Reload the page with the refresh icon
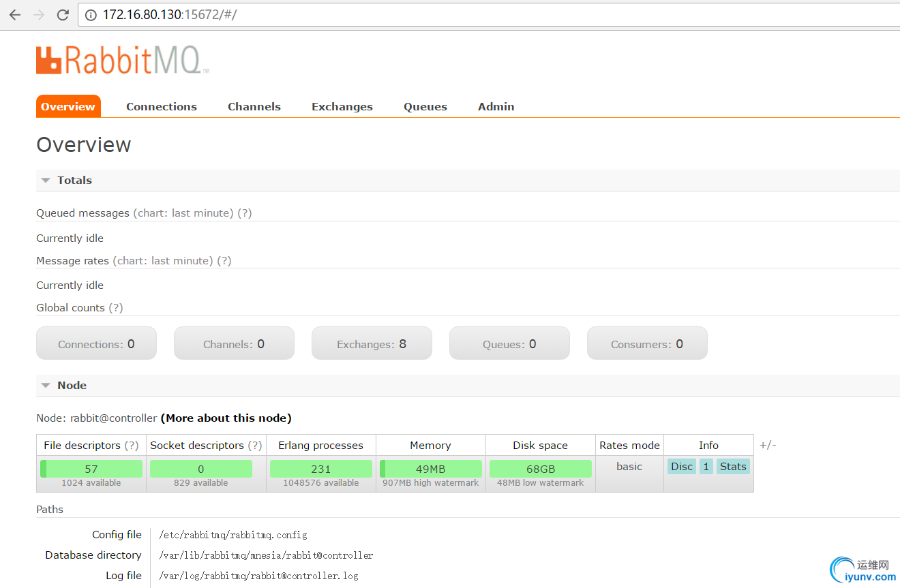This screenshot has height=588, width=900. [63, 14]
